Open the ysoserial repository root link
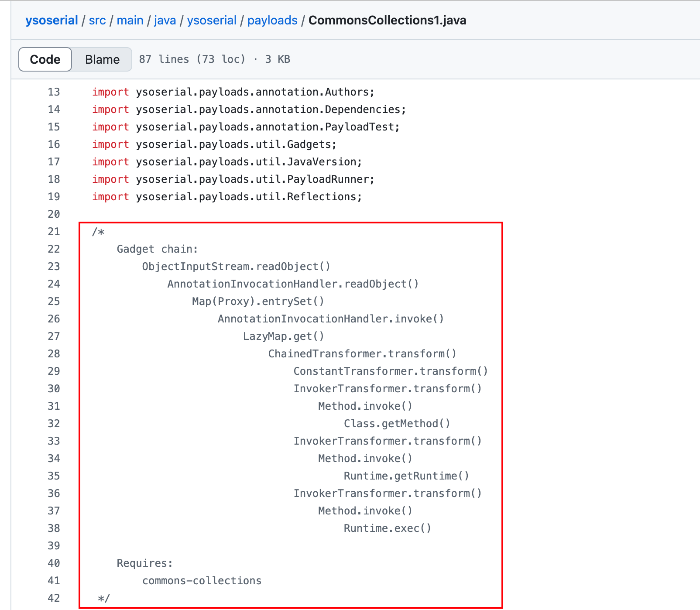This screenshot has width=700, height=610. coord(51,21)
